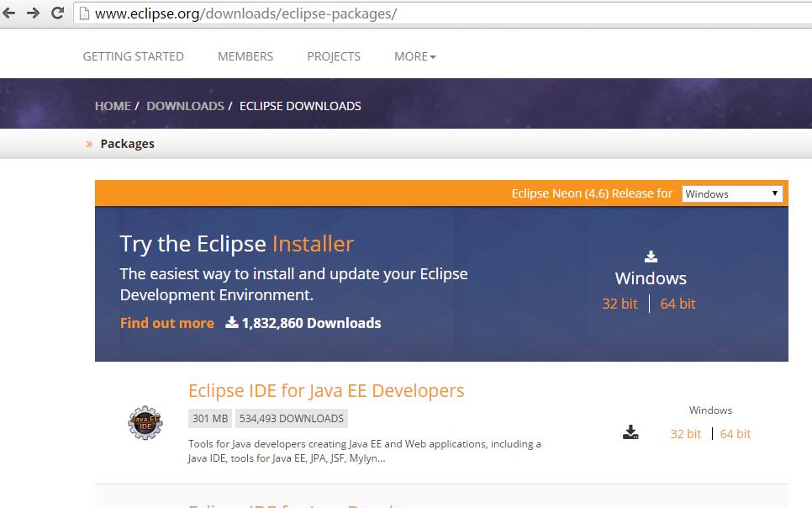Click the Windows heading in the installer banner
This screenshot has height=508, width=812.
651,278
